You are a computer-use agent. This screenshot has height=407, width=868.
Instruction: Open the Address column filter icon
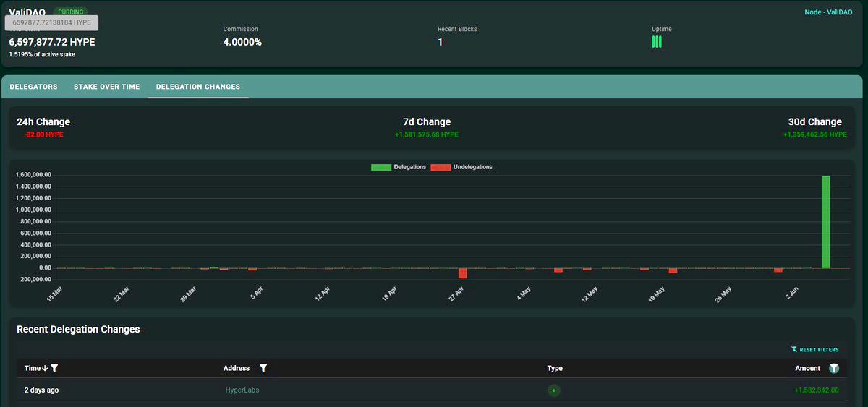tap(263, 368)
